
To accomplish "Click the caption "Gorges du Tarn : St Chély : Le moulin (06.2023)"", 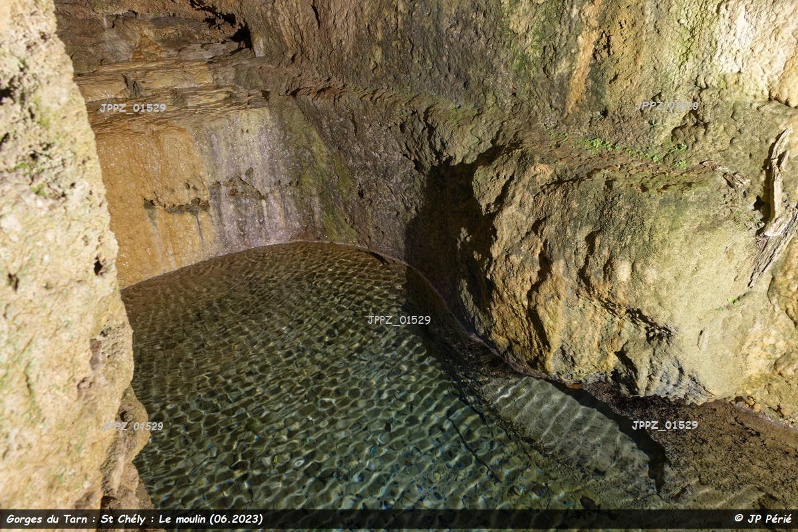I will pyautogui.click(x=134, y=519).
